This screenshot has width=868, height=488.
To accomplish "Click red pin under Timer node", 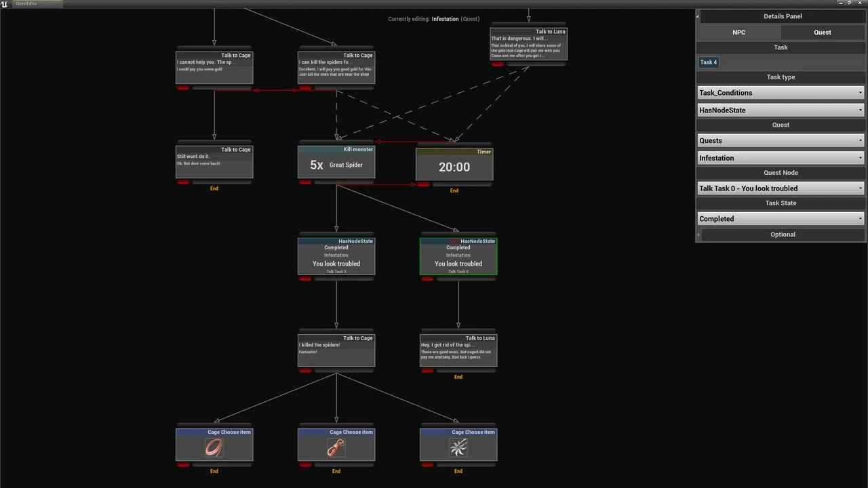I will (423, 184).
